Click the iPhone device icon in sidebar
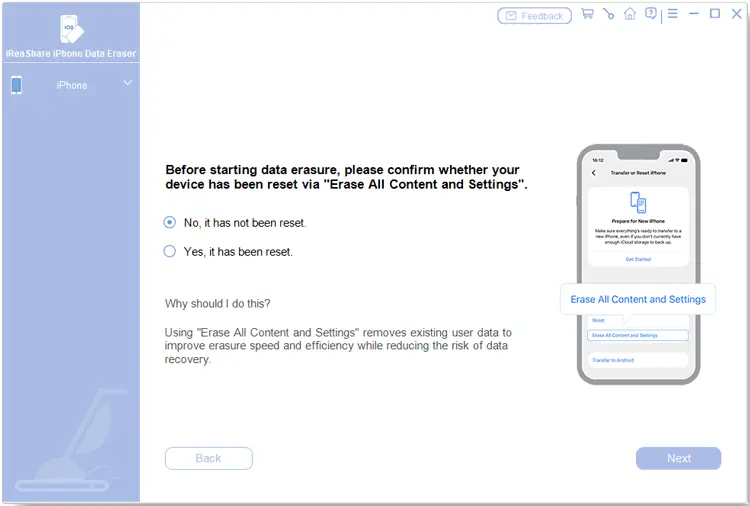Image resolution: width=750 pixels, height=506 pixels. coord(16,85)
